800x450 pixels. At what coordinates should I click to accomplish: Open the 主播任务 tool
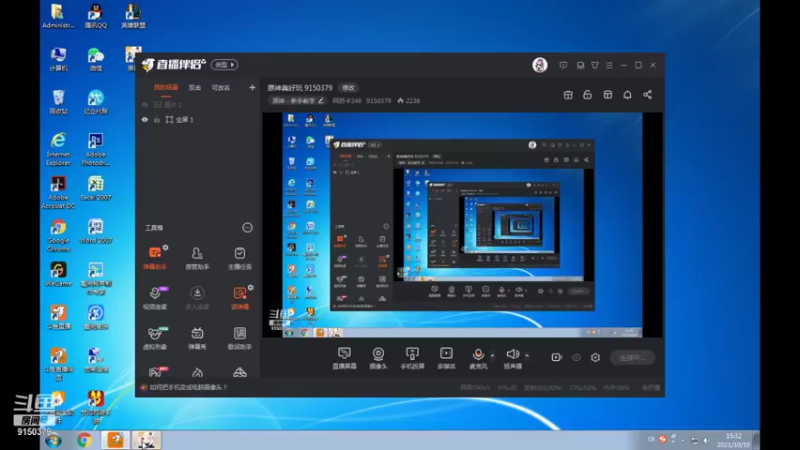point(239,258)
